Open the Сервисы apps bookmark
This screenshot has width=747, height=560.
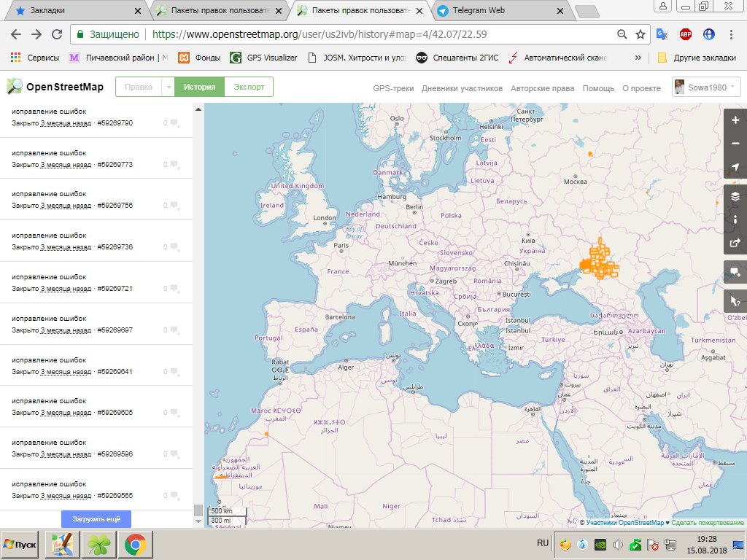click(x=35, y=58)
